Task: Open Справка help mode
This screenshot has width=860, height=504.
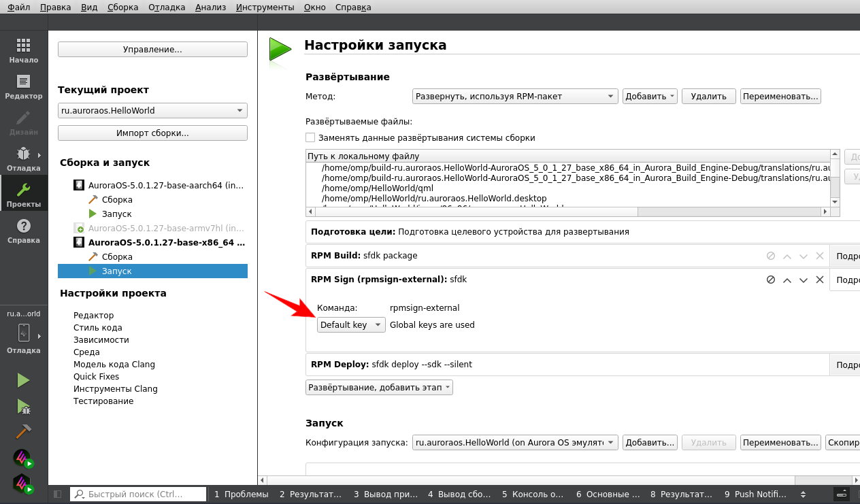Action: tap(23, 231)
